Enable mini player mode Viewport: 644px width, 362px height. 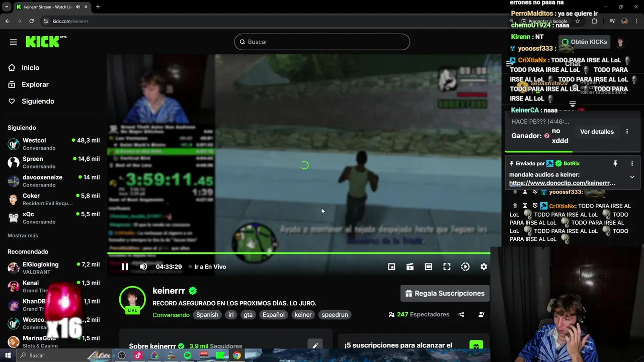click(x=391, y=267)
